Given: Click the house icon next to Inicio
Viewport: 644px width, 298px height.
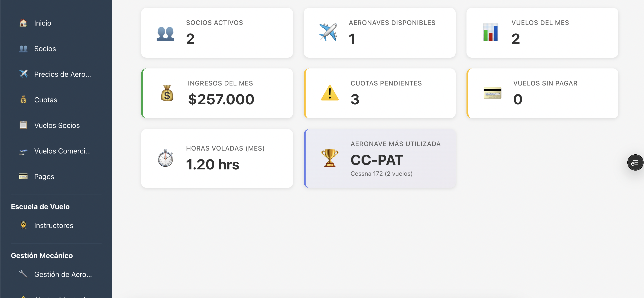Looking at the screenshot, I should [23, 23].
